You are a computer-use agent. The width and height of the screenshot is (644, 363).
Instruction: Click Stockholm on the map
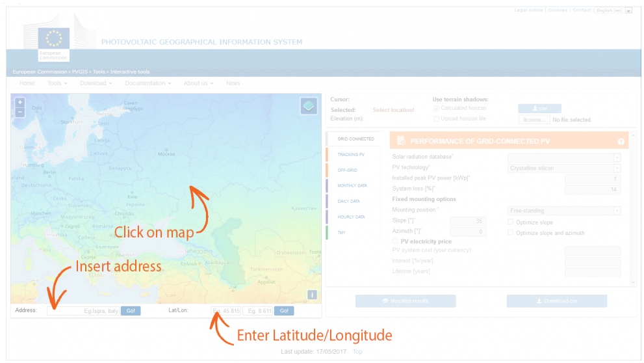tap(72, 122)
